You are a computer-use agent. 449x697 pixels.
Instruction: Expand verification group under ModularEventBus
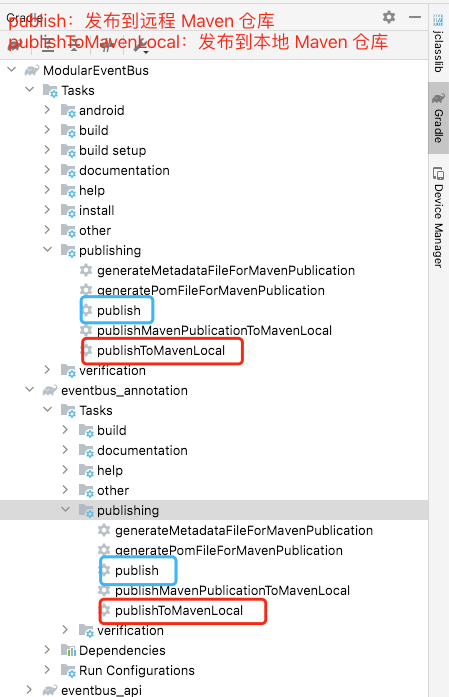coord(48,370)
